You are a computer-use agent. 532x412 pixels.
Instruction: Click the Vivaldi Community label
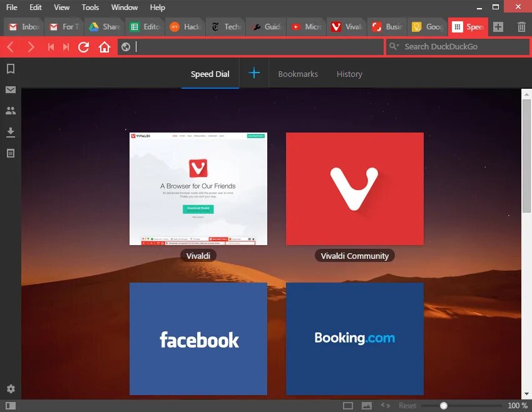354,256
